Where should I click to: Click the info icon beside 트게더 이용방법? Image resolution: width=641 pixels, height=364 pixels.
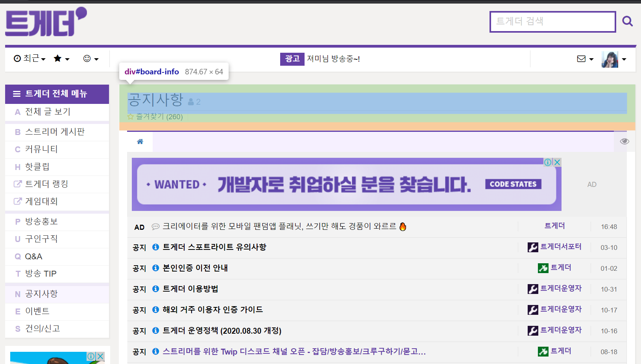coord(156,289)
